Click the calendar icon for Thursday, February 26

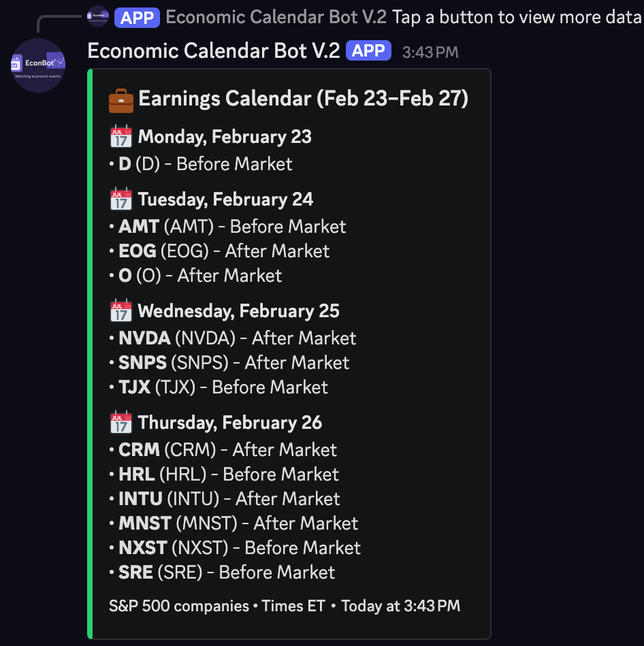coord(120,421)
